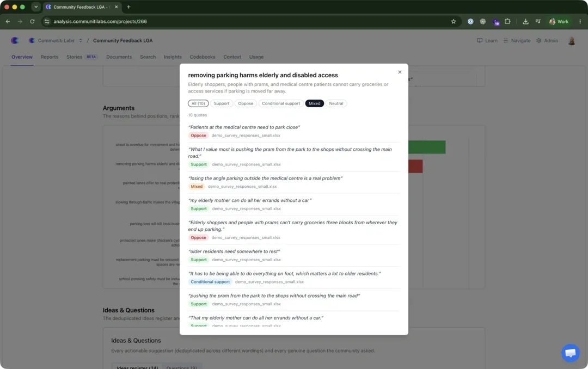Open the Codebooks tab
This screenshot has width=588, height=369.
203,57
